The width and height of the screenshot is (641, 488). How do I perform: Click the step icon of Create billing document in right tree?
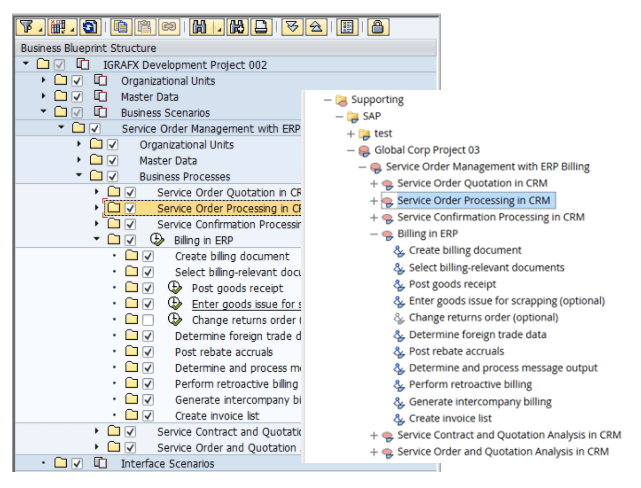coord(399,251)
